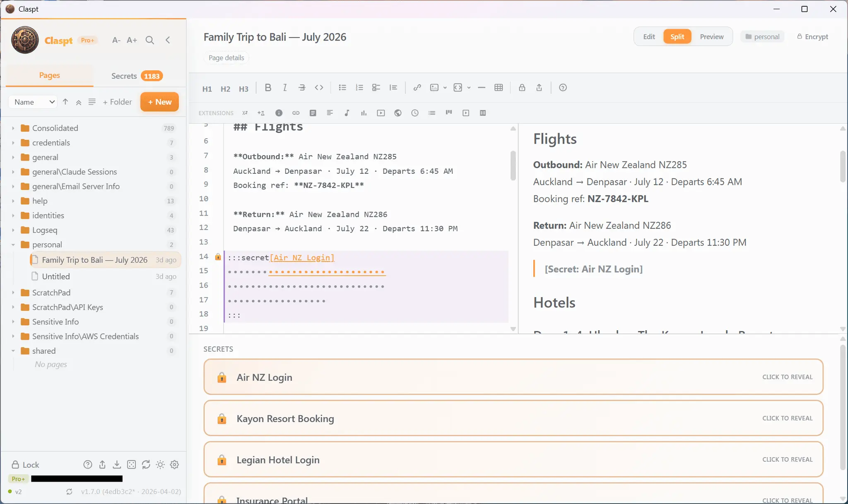
Task: Reveal the Air NZ Login secret
Action: point(513,377)
